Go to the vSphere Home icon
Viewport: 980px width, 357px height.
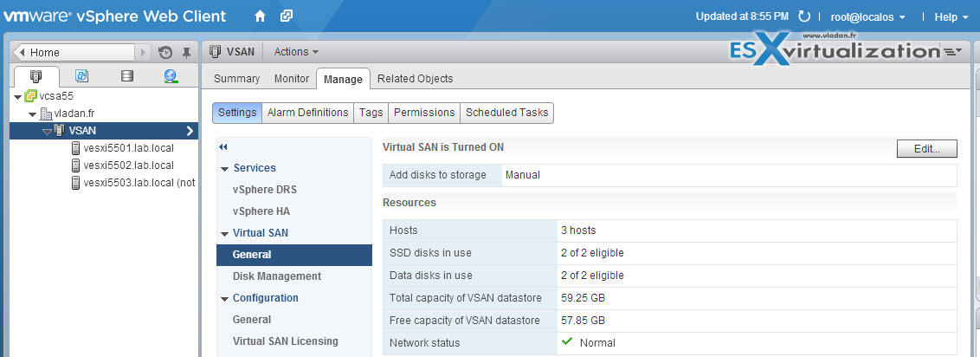260,16
